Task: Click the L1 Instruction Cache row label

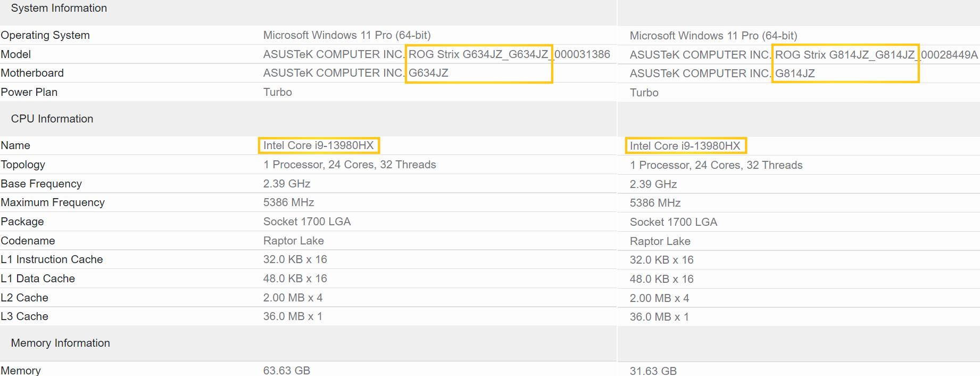Action: tap(52, 259)
